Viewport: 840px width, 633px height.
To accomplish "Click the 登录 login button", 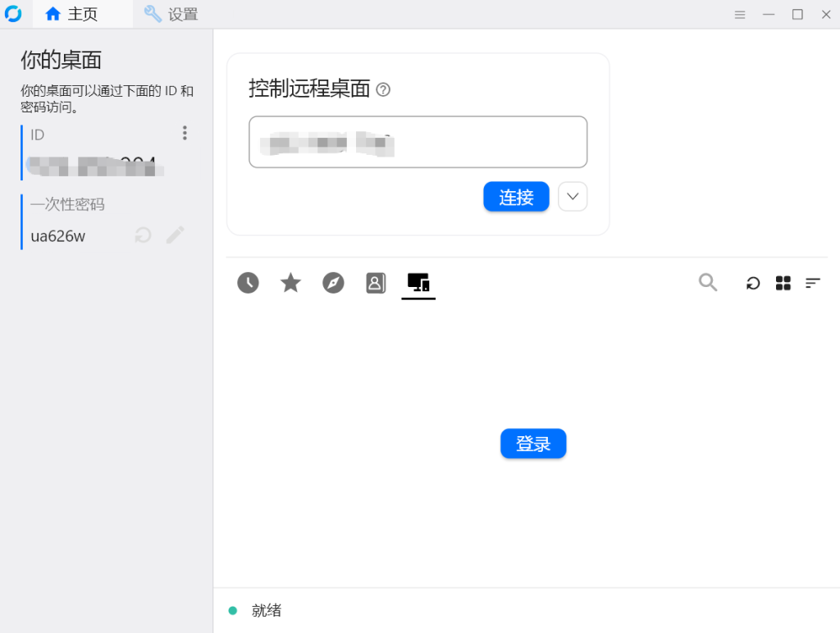I will click(x=533, y=444).
